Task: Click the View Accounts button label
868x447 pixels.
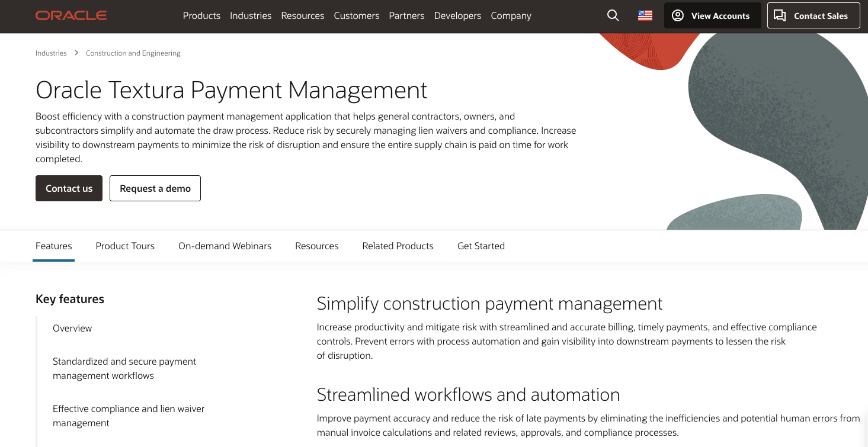Action: click(x=720, y=16)
